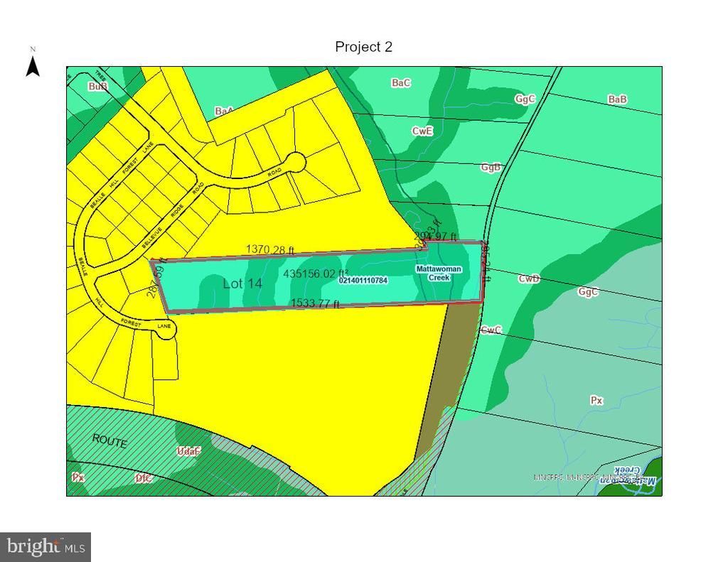Click the CwE soil label
The image size is (728, 562).
(x=422, y=131)
